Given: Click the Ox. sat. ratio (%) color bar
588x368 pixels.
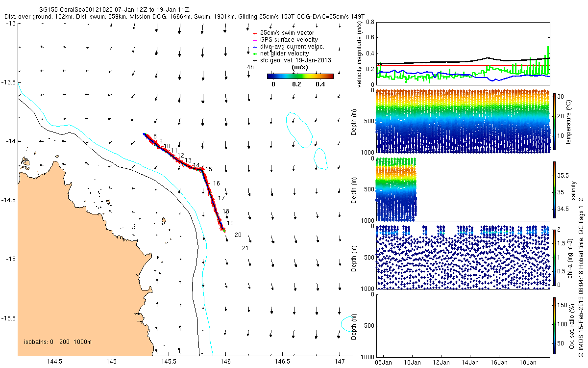Looking at the screenshot, I should 554,326.
